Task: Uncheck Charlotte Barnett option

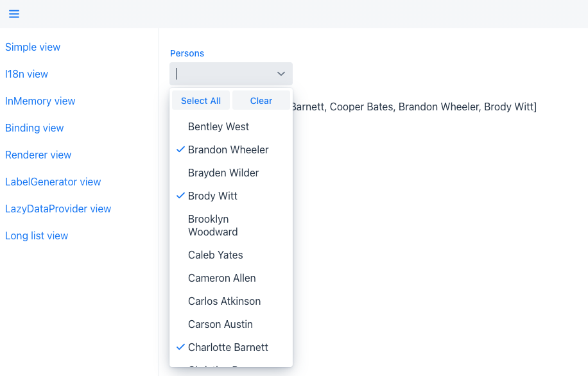Action: (228, 347)
